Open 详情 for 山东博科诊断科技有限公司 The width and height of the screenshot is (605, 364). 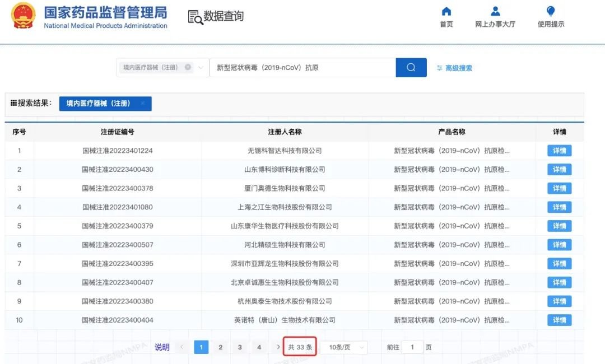click(x=560, y=170)
